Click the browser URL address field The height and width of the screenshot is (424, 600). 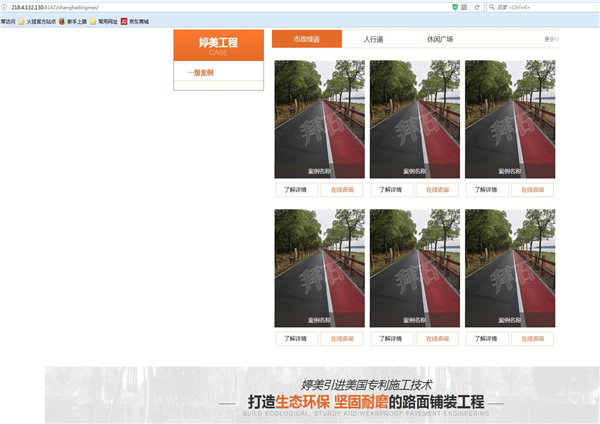coord(200,7)
